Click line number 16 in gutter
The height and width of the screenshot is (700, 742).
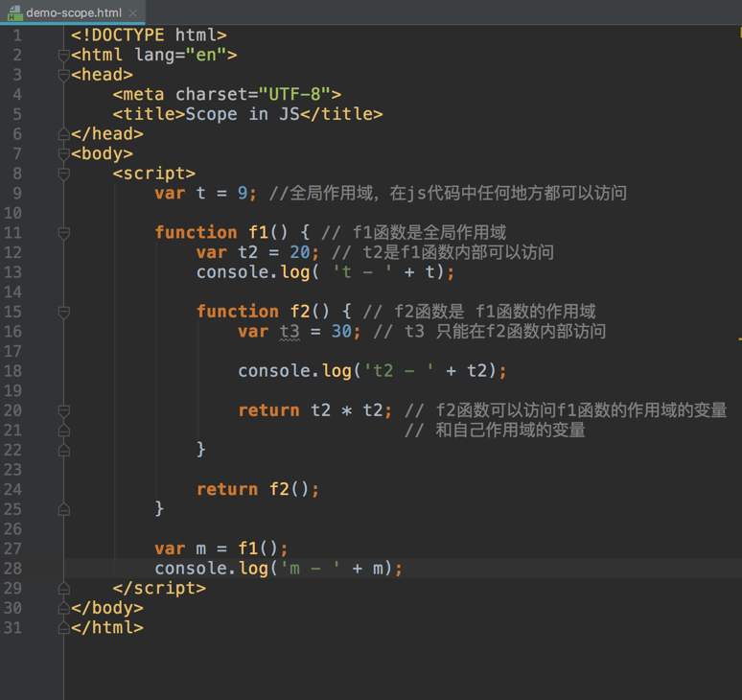(12, 332)
